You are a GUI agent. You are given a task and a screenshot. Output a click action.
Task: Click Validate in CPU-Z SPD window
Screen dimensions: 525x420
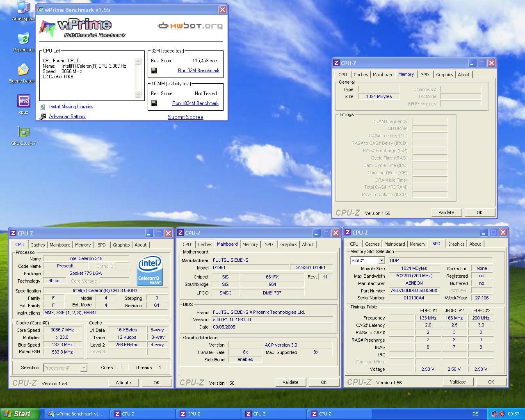tap(458, 382)
